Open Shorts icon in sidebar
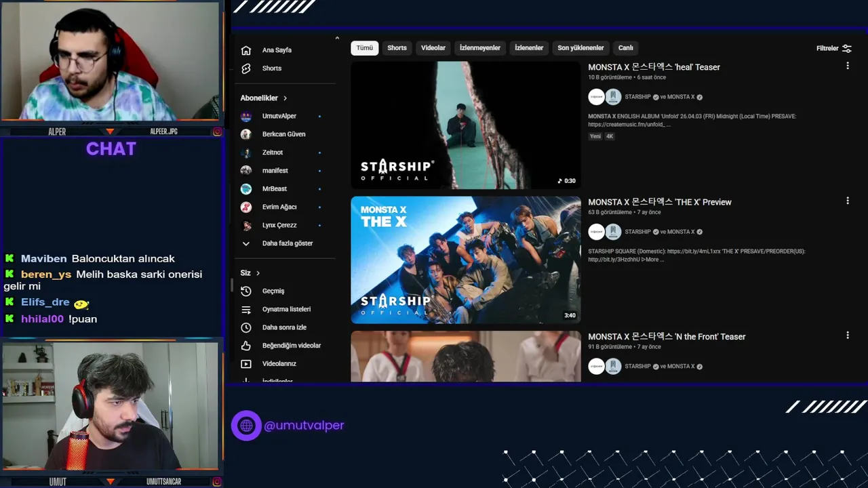This screenshot has width=868, height=488. [x=246, y=68]
